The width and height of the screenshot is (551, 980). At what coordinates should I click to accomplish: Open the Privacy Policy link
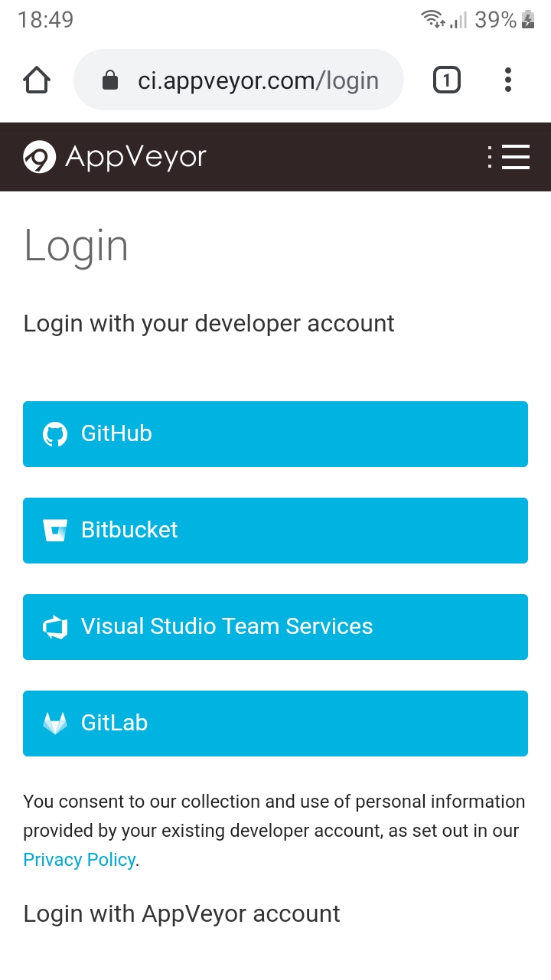pos(80,860)
